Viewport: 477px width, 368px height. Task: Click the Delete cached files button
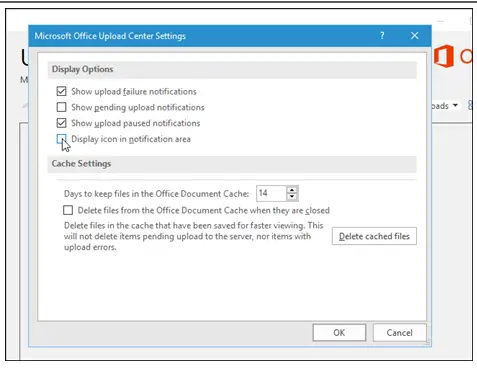[x=374, y=236]
